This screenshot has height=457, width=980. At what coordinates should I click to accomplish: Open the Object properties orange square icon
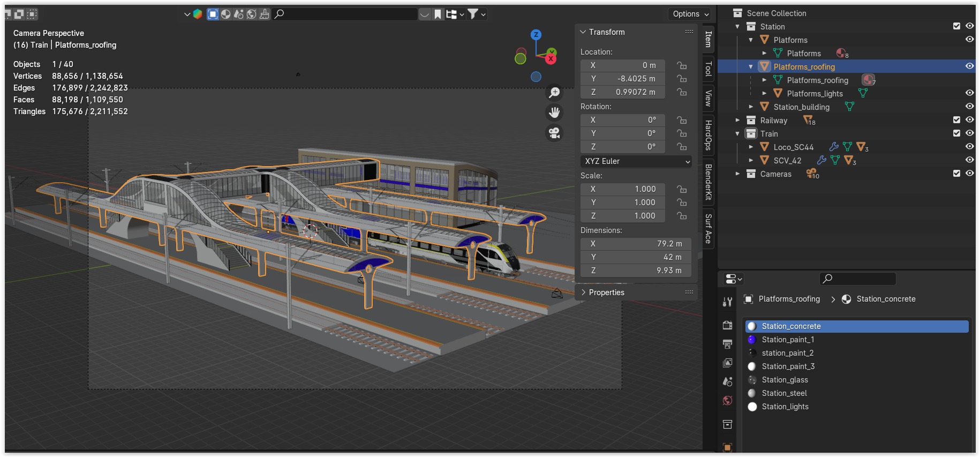pos(727,447)
